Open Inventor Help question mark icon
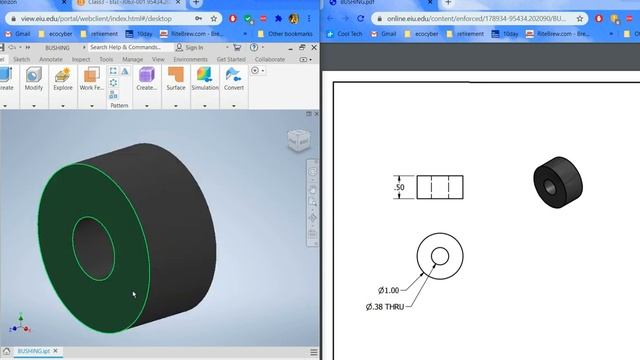Viewport: 640px width, 360px height. click(x=254, y=47)
